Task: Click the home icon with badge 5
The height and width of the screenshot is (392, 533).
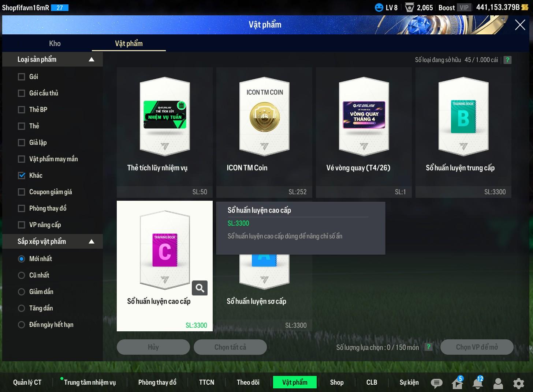Action: pos(457,383)
